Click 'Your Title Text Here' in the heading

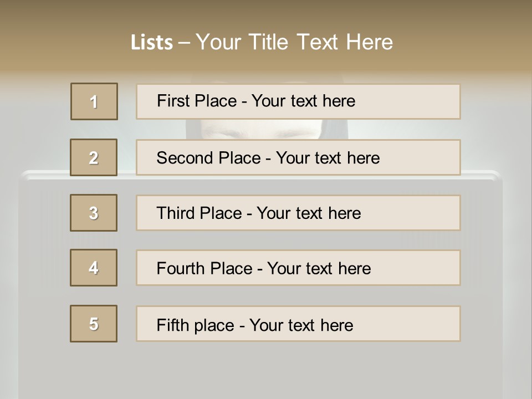click(x=294, y=43)
